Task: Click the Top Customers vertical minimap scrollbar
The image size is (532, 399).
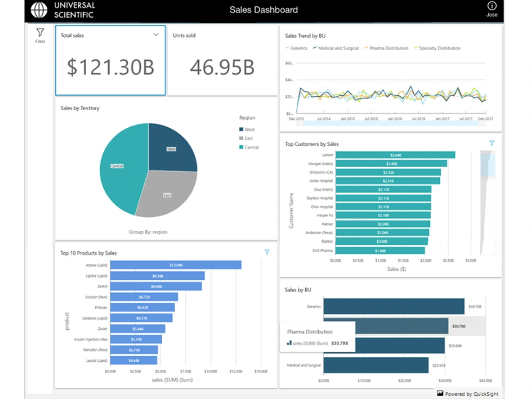Action: pyautogui.click(x=487, y=203)
